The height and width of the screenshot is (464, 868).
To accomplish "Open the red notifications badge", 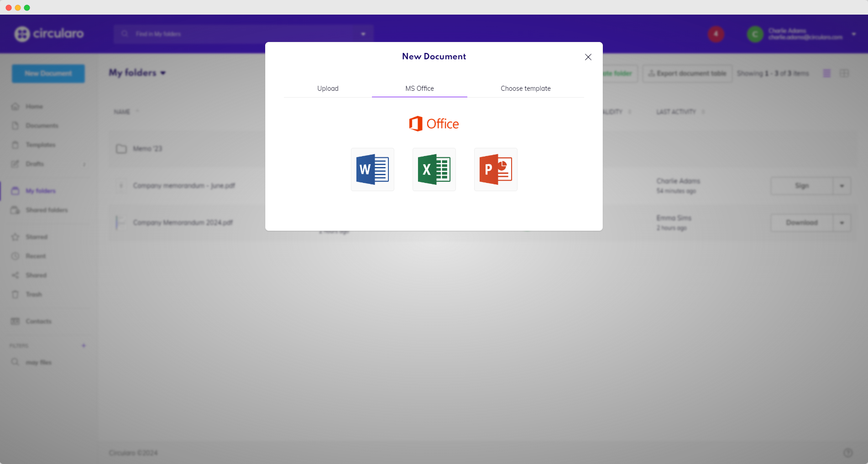I will click(x=716, y=34).
